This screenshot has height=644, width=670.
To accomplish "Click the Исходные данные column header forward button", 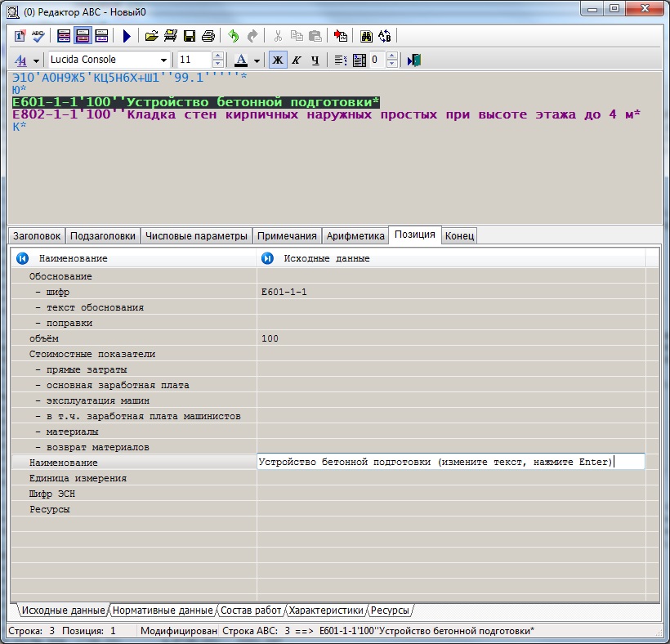I will [x=267, y=258].
